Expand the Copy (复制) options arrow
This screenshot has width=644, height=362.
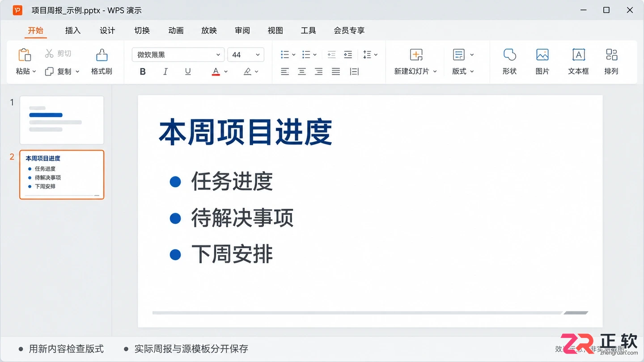(77, 72)
